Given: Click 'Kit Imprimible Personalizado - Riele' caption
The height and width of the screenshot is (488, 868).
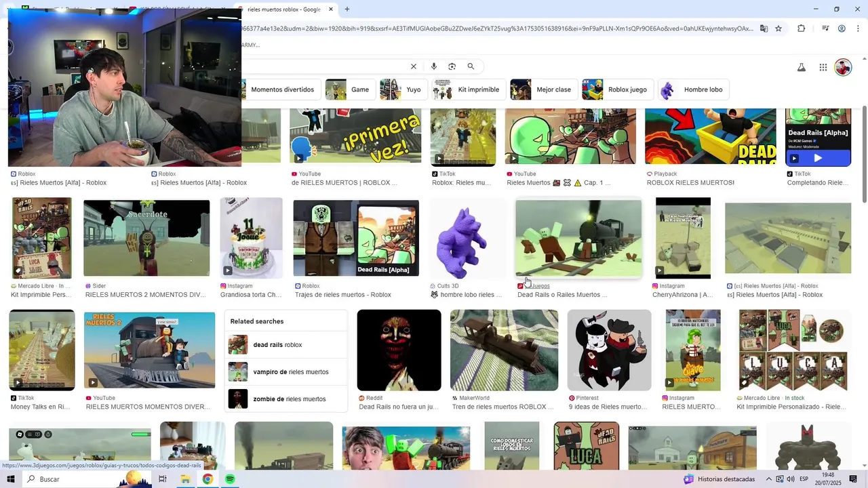Looking at the screenshot, I should (791, 407).
